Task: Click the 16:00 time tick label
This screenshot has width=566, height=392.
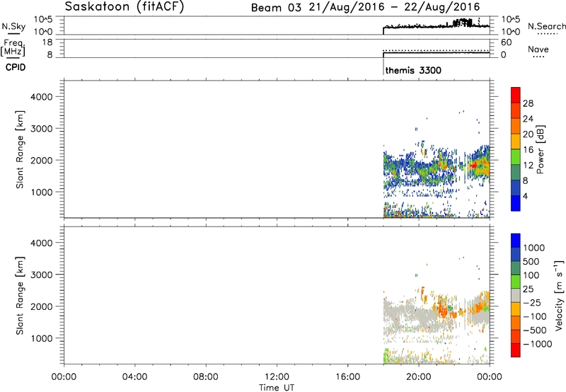Action: click(347, 377)
